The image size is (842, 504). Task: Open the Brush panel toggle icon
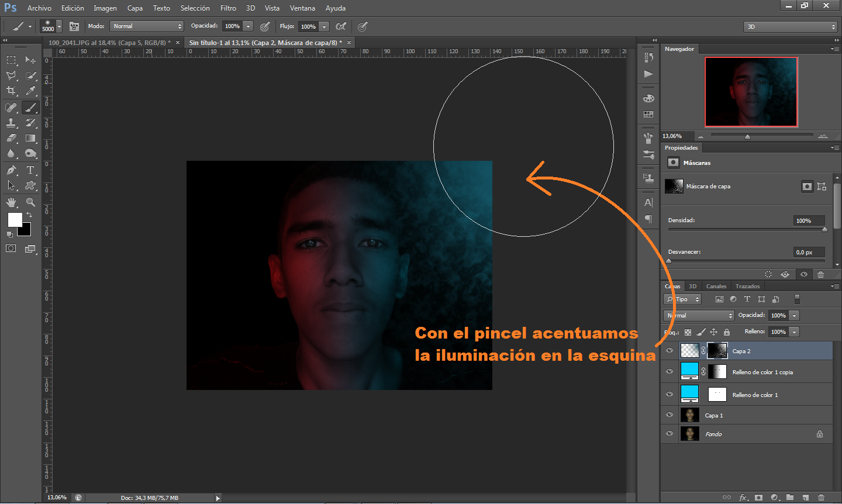(74, 26)
